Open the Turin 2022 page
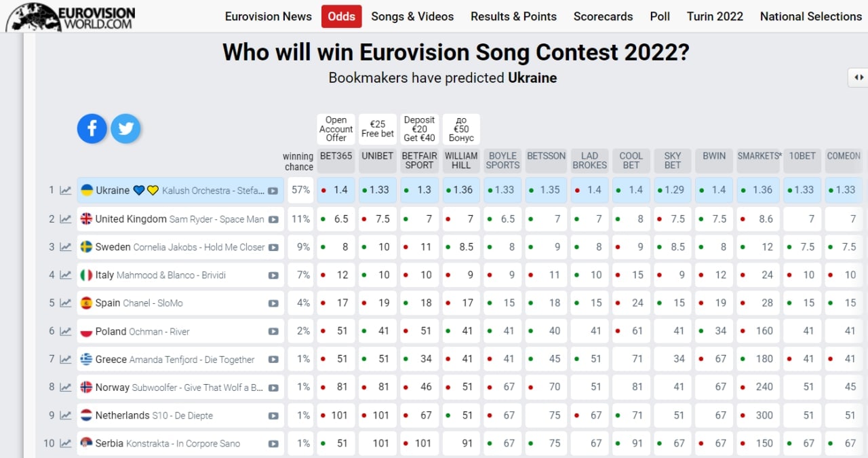This screenshot has width=868, height=458. pos(715,16)
